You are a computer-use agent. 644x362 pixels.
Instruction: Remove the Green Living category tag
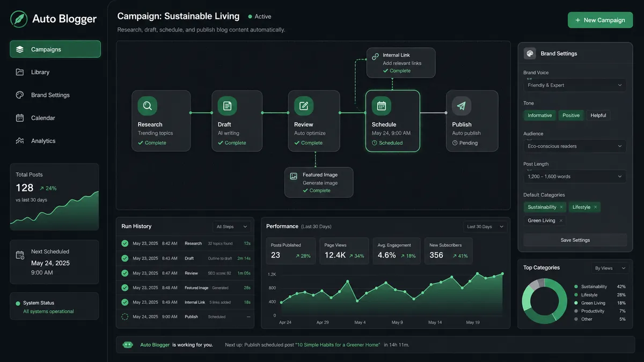click(561, 220)
